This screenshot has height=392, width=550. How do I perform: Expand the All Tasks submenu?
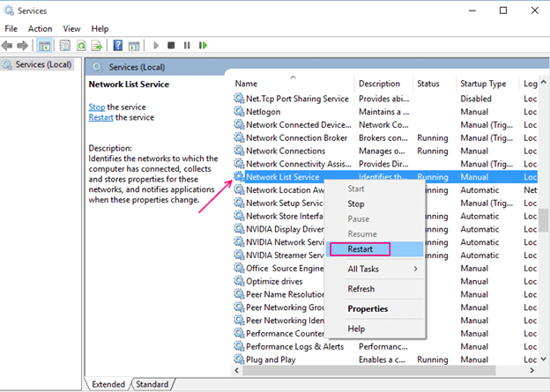(x=375, y=269)
